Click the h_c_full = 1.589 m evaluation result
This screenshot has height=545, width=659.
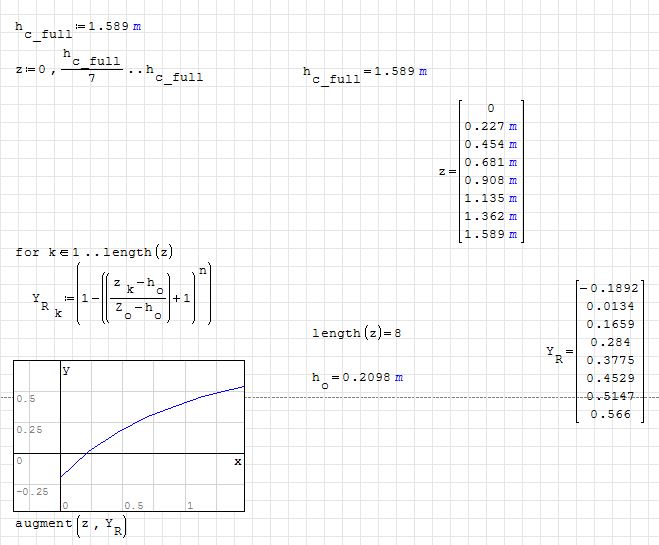click(365, 74)
